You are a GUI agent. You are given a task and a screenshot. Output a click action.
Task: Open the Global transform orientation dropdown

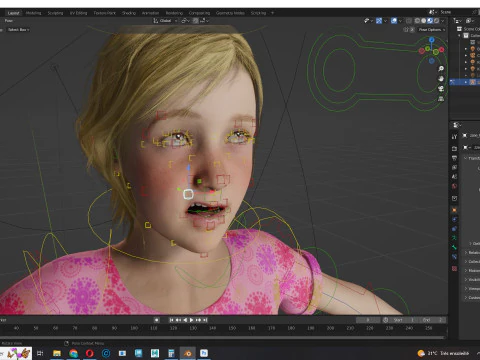165,21
